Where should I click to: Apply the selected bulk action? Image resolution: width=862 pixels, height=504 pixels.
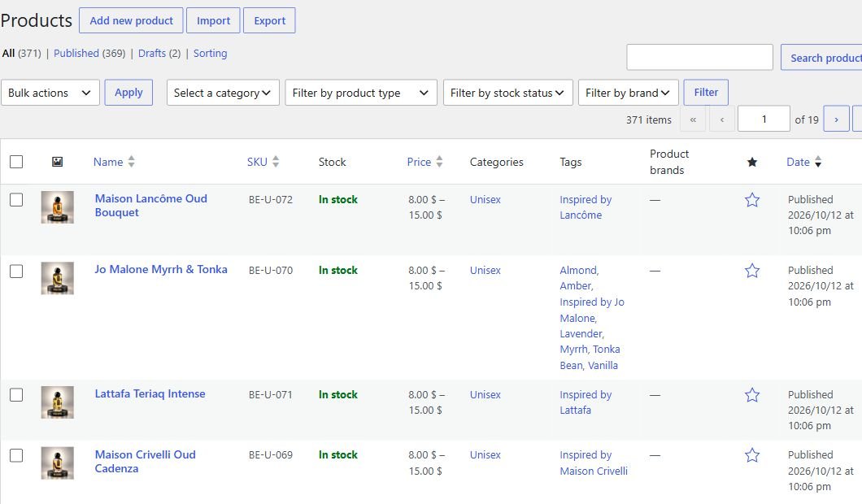click(128, 93)
